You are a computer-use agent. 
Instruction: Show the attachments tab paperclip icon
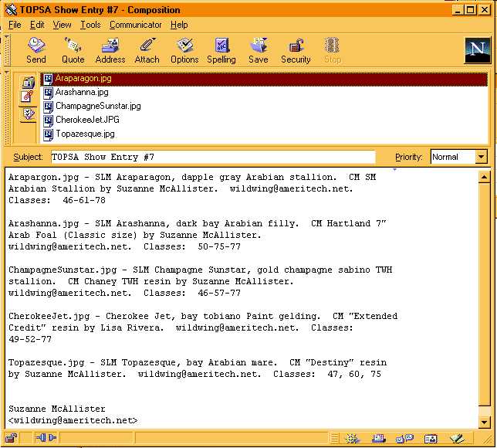[x=27, y=97]
